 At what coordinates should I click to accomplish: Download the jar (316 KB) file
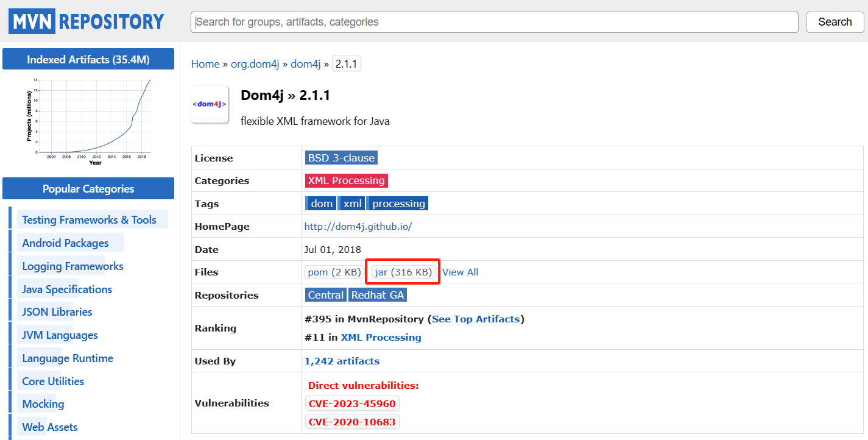(x=403, y=272)
